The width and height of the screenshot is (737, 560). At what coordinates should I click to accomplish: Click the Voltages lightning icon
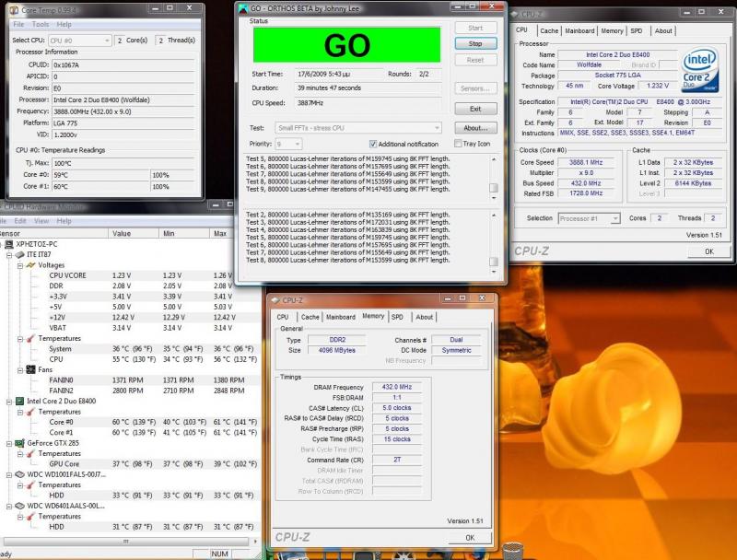coord(31,265)
